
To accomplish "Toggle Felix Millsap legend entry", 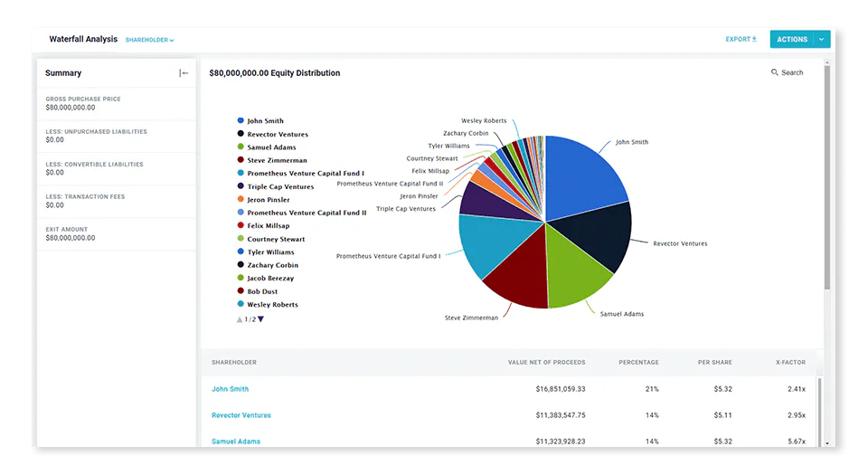I will click(x=263, y=226).
